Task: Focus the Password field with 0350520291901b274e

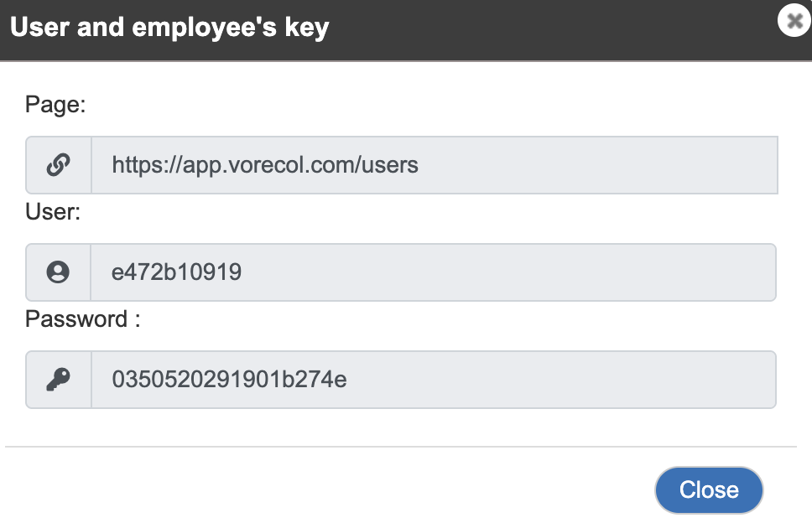Action: tap(434, 380)
